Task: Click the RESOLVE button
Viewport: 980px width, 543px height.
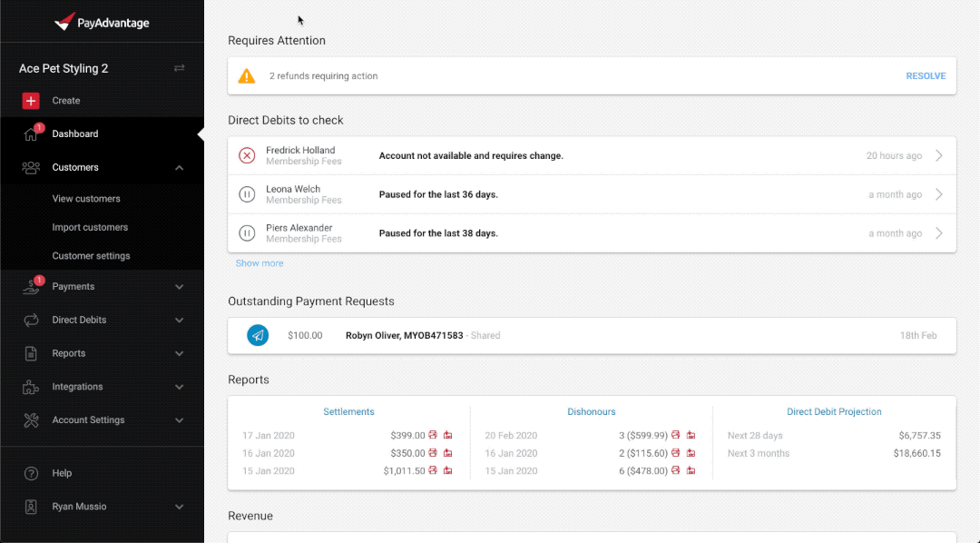Action: click(x=926, y=76)
